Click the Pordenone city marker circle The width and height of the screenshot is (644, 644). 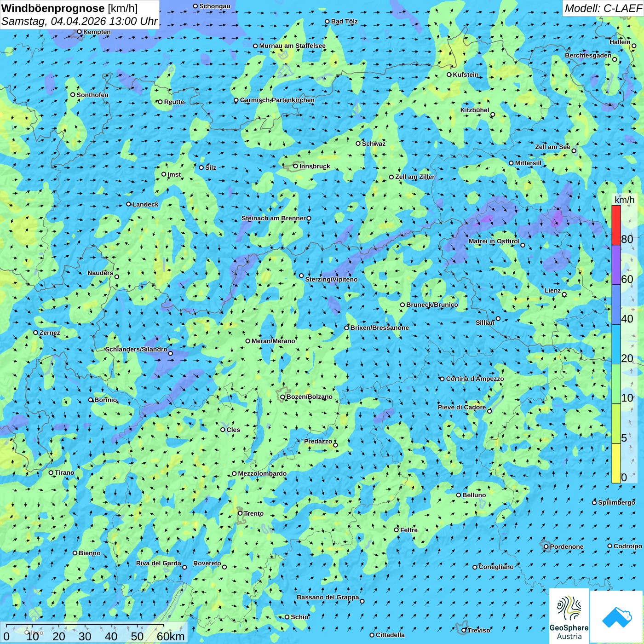point(546,546)
